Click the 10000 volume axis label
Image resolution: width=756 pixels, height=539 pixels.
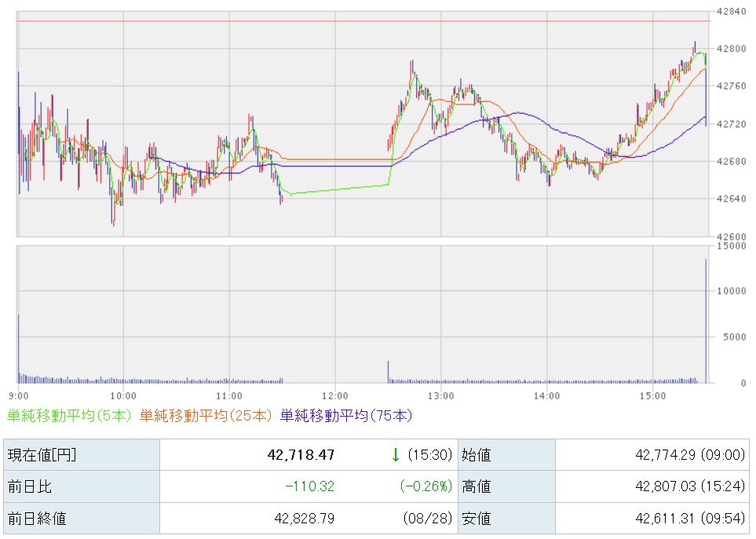click(x=732, y=291)
